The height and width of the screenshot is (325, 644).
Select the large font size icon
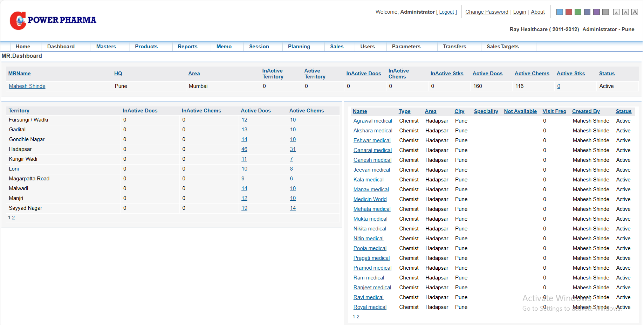click(635, 12)
